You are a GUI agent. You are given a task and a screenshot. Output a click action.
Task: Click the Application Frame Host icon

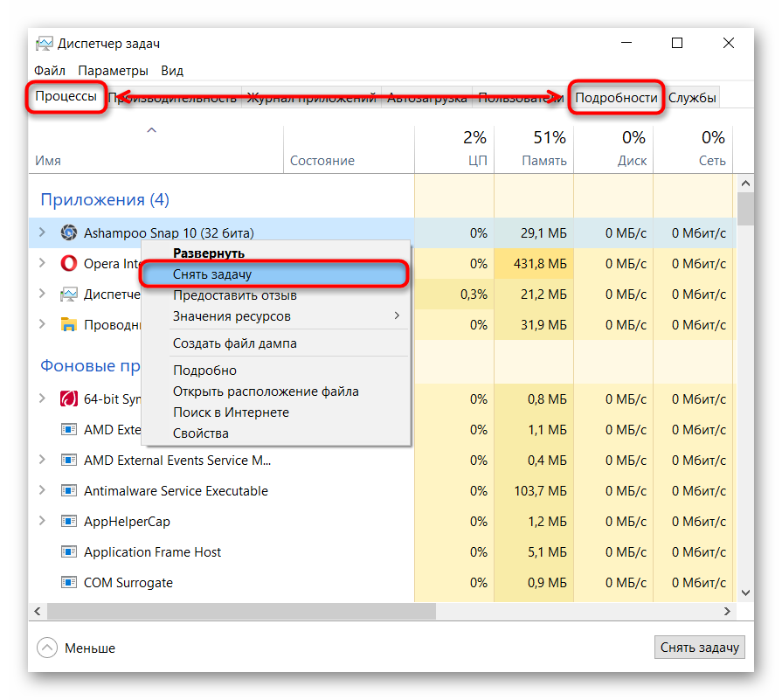coord(68,552)
